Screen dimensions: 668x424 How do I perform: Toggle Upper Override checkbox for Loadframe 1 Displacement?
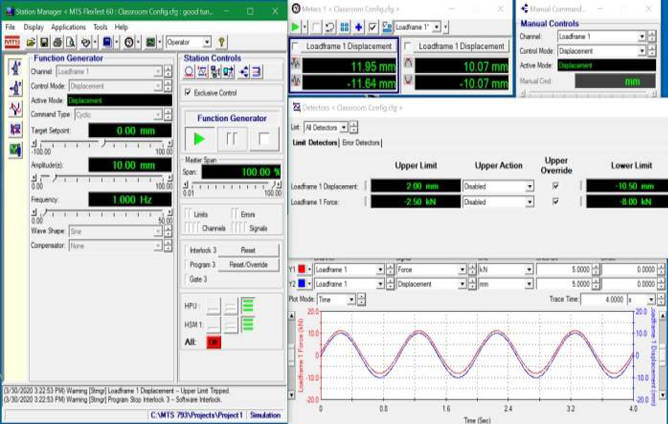pos(556,186)
